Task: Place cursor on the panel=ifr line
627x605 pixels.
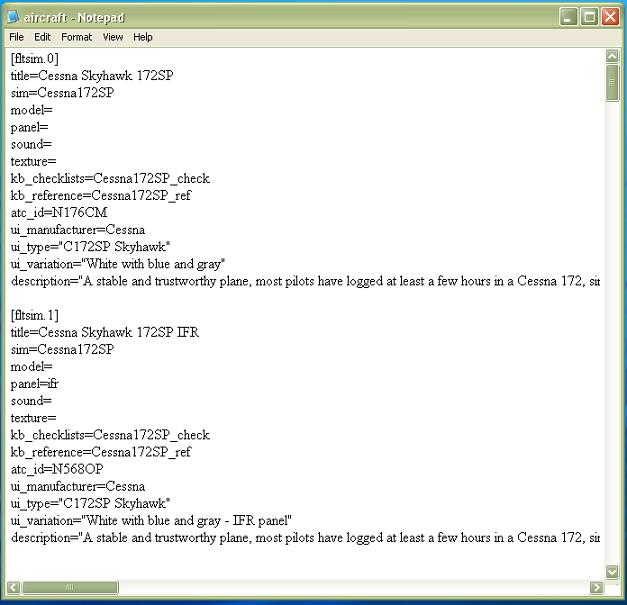Action: click(x=35, y=384)
